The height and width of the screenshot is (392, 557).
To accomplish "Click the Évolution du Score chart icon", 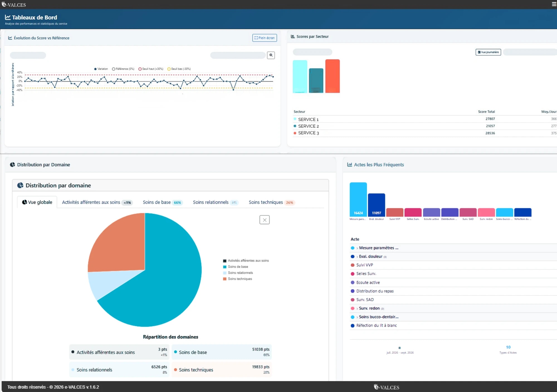I will pyautogui.click(x=10, y=38).
